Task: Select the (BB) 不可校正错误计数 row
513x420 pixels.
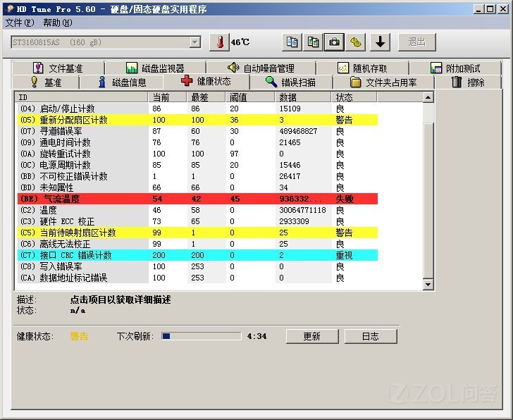Action: [197, 176]
